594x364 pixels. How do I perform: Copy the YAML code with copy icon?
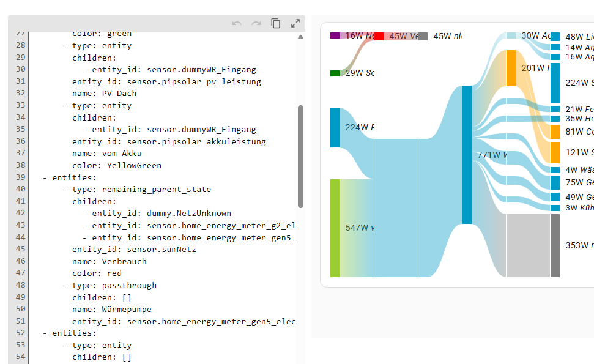click(x=276, y=23)
